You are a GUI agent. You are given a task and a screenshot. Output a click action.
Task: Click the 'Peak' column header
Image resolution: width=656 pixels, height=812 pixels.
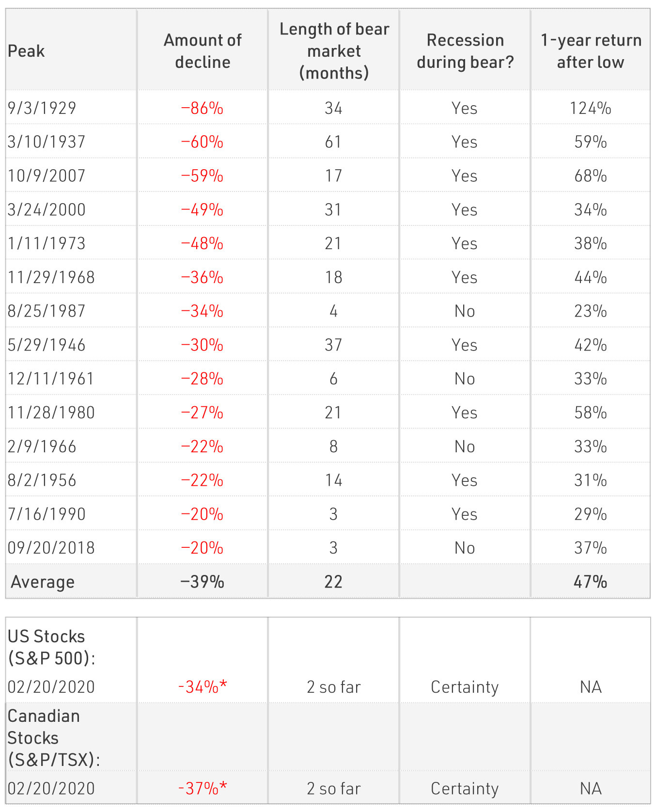[x=26, y=51]
